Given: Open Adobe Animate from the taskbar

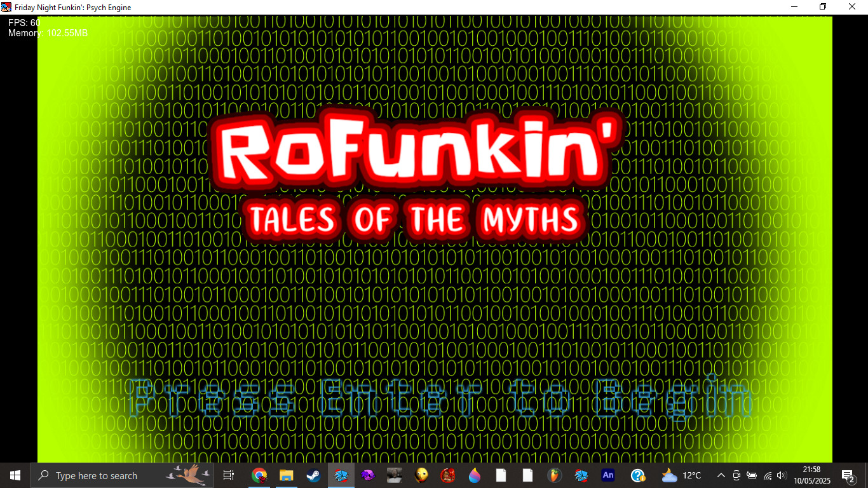Looking at the screenshot, I should pyautogui.click(x=608, y=475).
